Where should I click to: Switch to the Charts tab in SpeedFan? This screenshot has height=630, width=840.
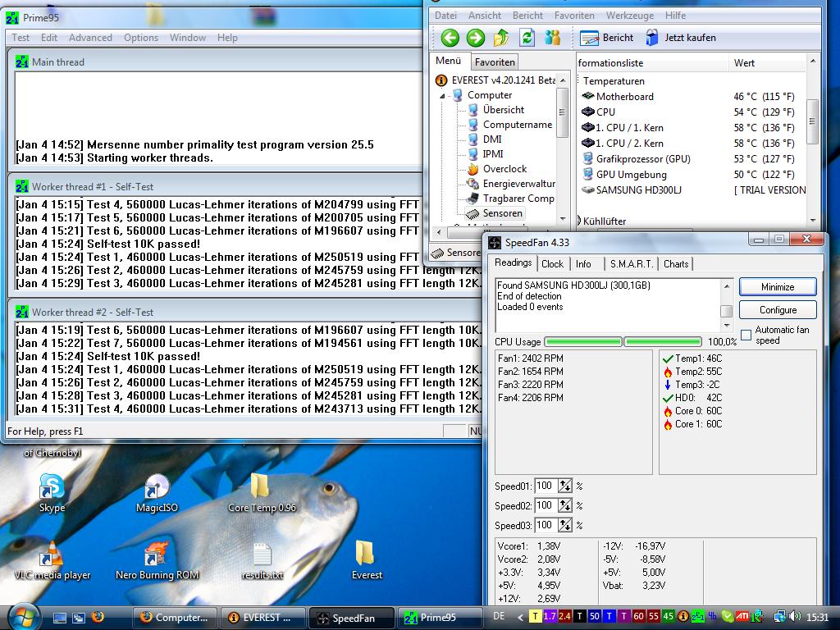(676, 263)
